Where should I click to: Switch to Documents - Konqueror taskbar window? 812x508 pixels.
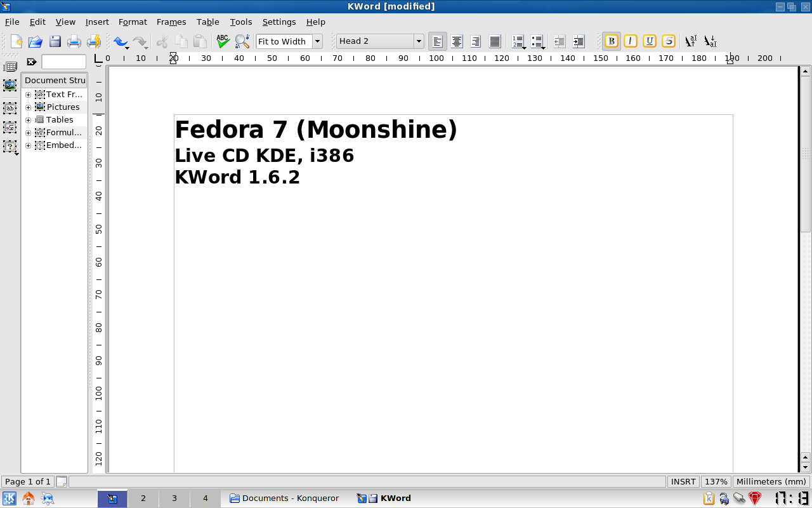284,498
